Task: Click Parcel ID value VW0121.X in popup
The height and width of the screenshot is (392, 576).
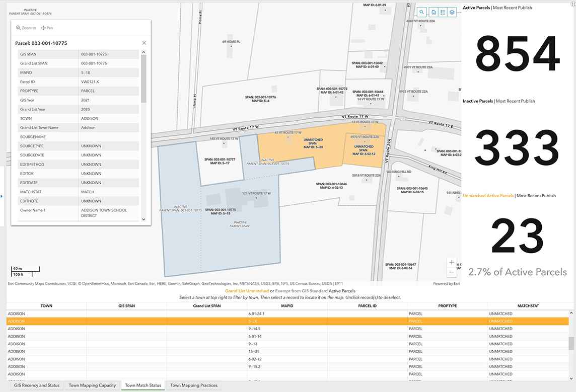Action: tap(90, 82)
